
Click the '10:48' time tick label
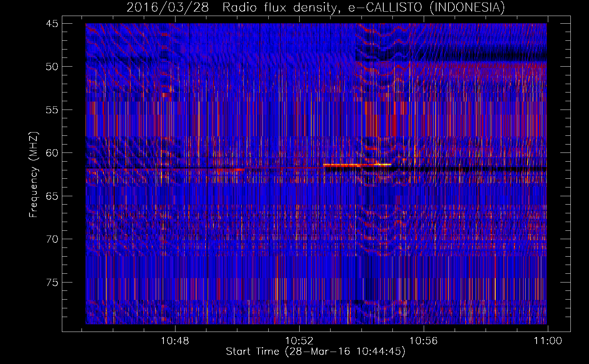(x=175, y=341)
